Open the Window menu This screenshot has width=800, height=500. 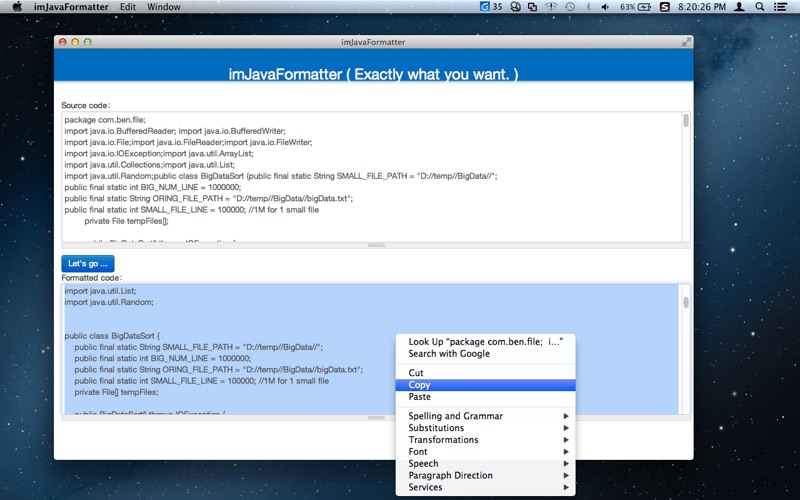(x=164, y=7)
